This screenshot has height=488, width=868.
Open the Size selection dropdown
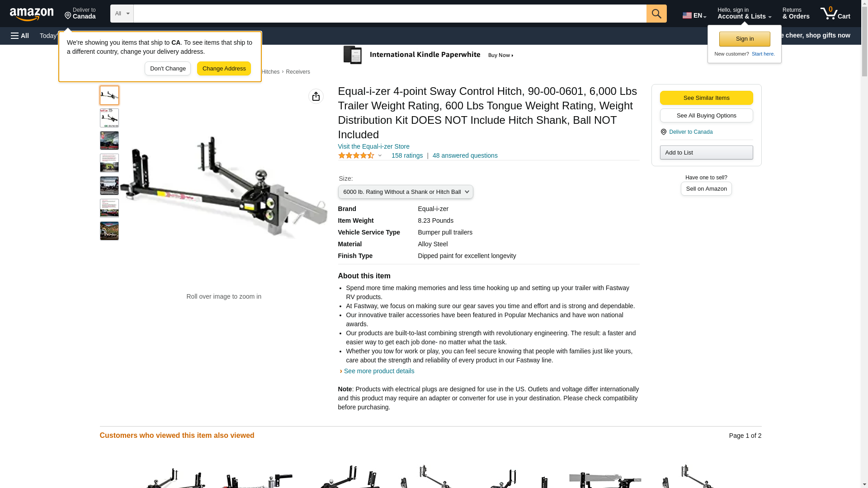(x=406, y=192)
